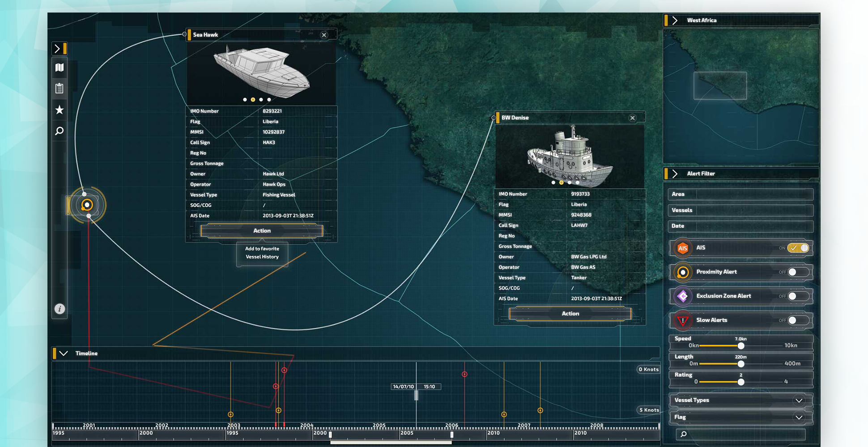Click the orange AIS alert icon
868x447 pixels.
pos(682,248)
